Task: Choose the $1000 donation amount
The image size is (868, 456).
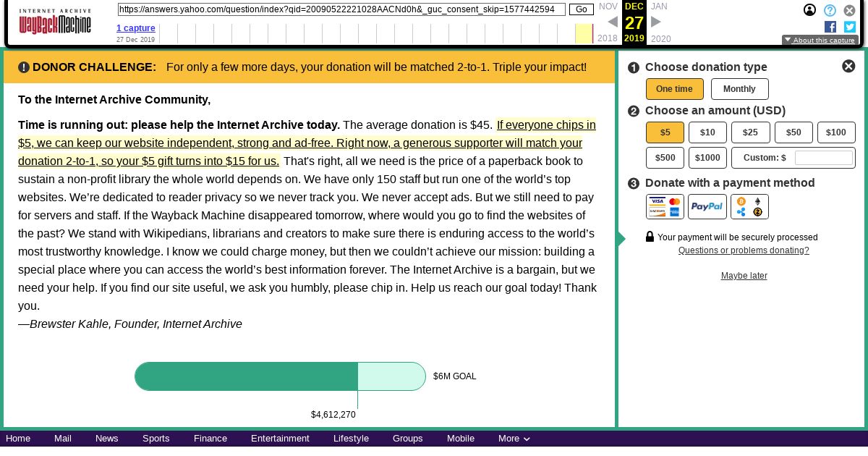Action: coord(707,158)
